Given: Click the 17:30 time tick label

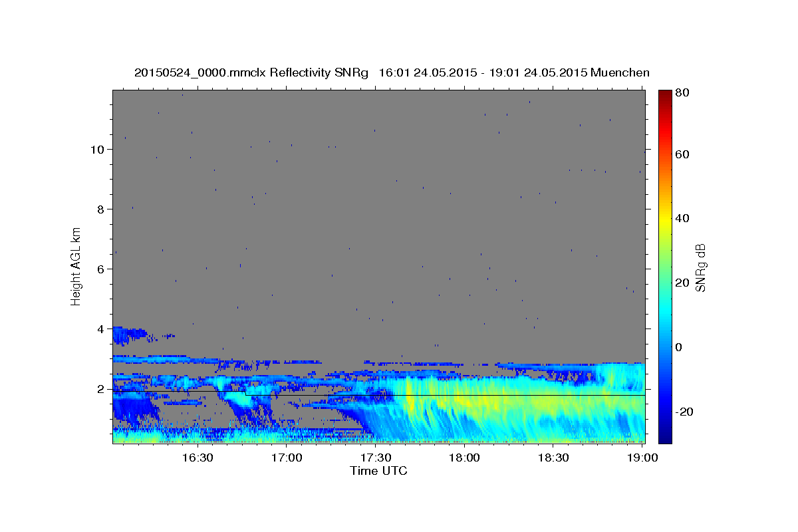Looking at the screenshot, I should pos(375,458).
